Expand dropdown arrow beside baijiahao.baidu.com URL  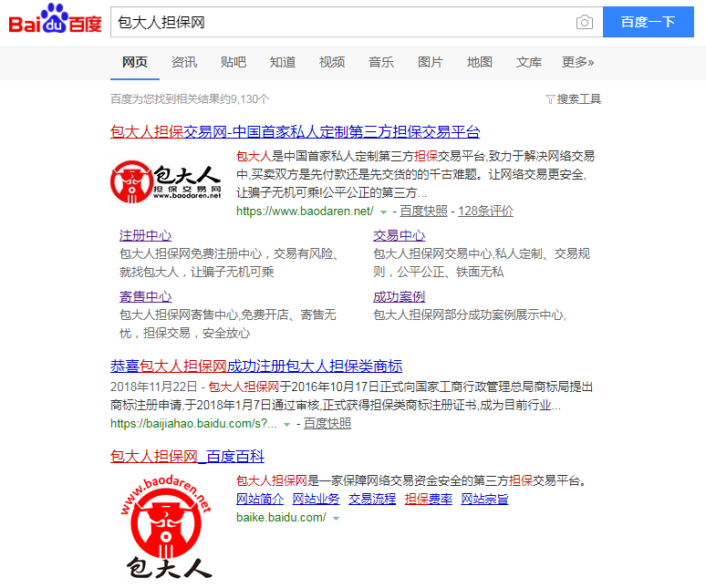(x=287, y=424)
